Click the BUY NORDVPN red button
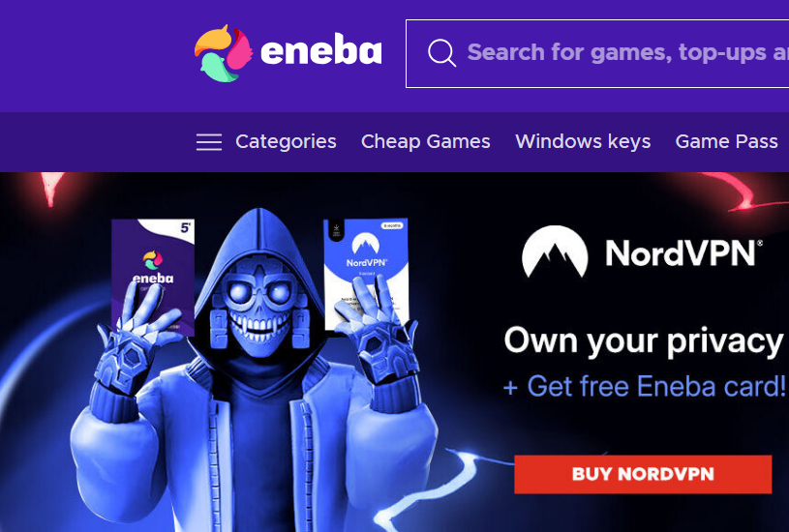This screenshot has height=532, width=789. [x=643, y=474]
